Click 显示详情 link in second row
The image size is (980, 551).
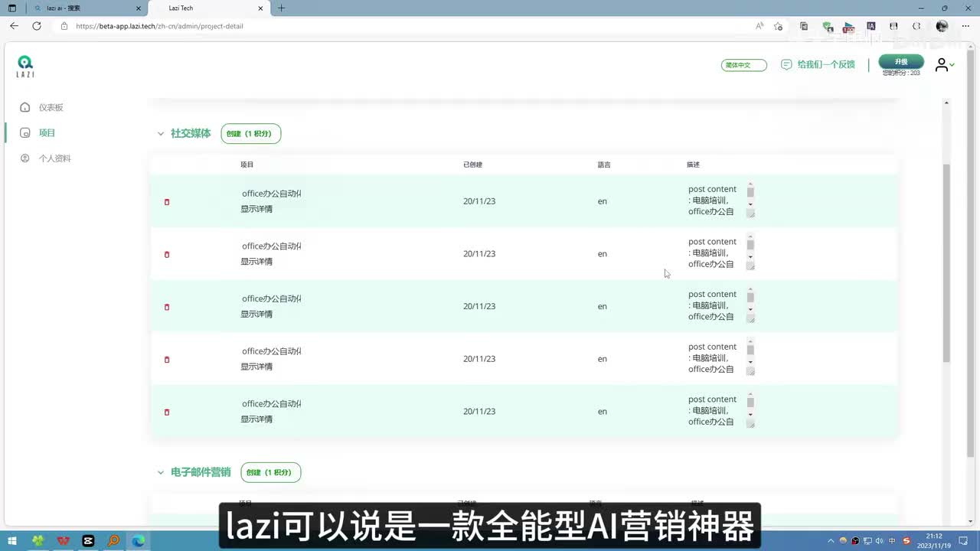[256, 262]
